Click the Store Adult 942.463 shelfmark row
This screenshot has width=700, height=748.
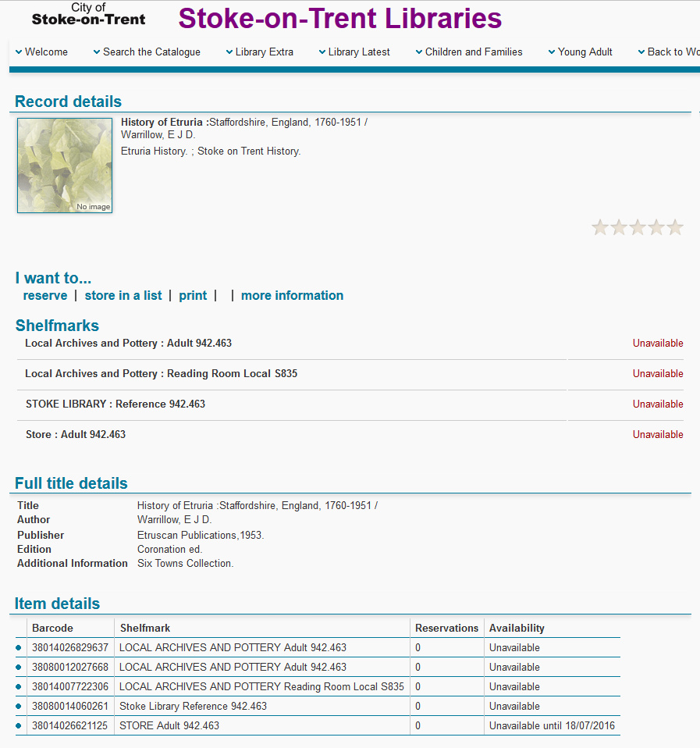point(76,434)
